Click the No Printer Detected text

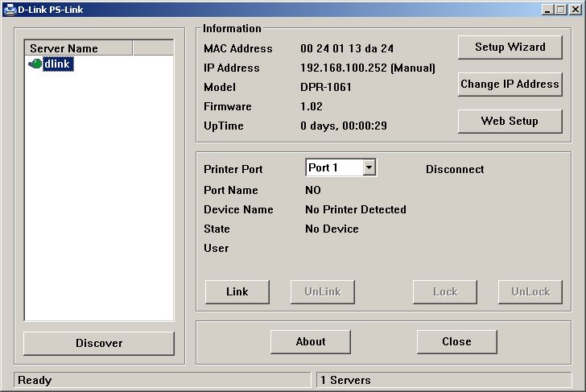[356, 209]
